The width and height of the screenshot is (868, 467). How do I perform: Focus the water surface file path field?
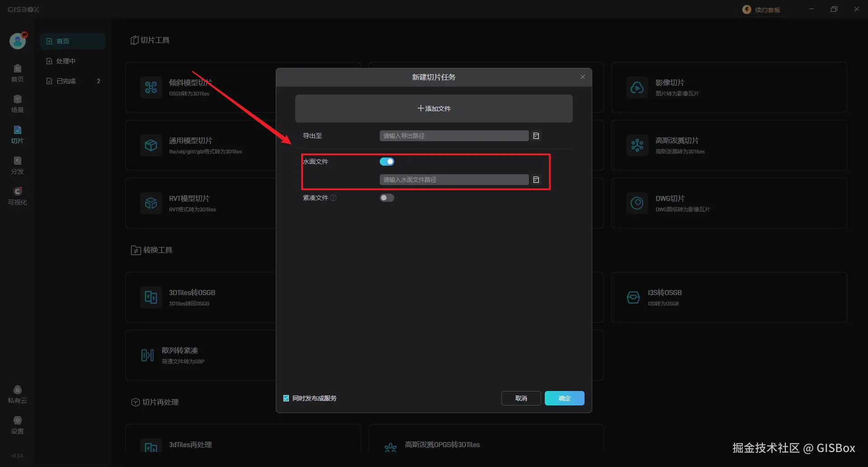(454, 180)
